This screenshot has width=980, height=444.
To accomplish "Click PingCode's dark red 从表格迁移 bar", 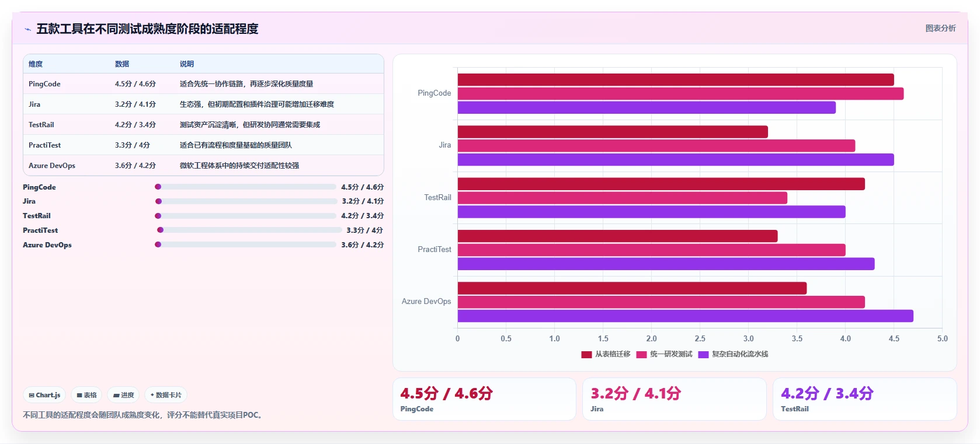I will click(x=676, y=79).
